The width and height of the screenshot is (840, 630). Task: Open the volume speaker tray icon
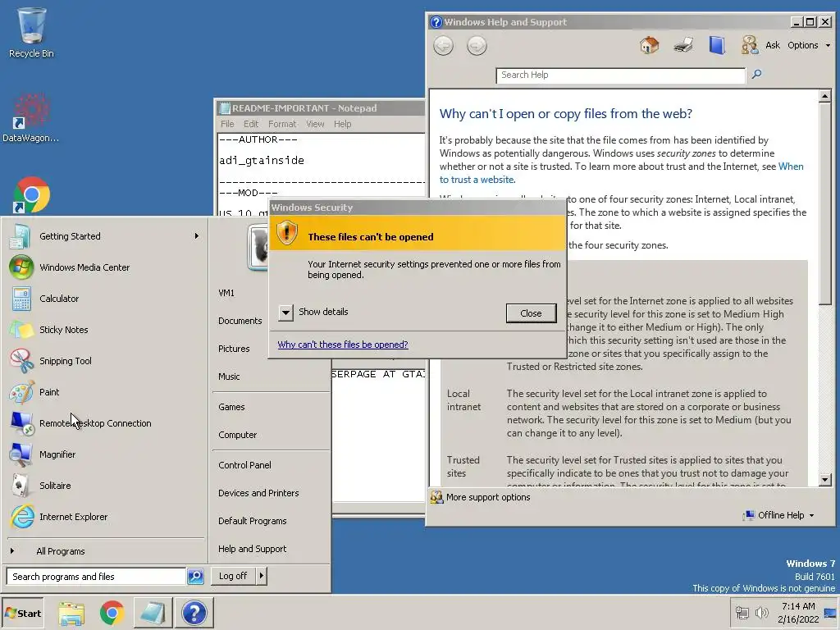(x=761, y=612)
